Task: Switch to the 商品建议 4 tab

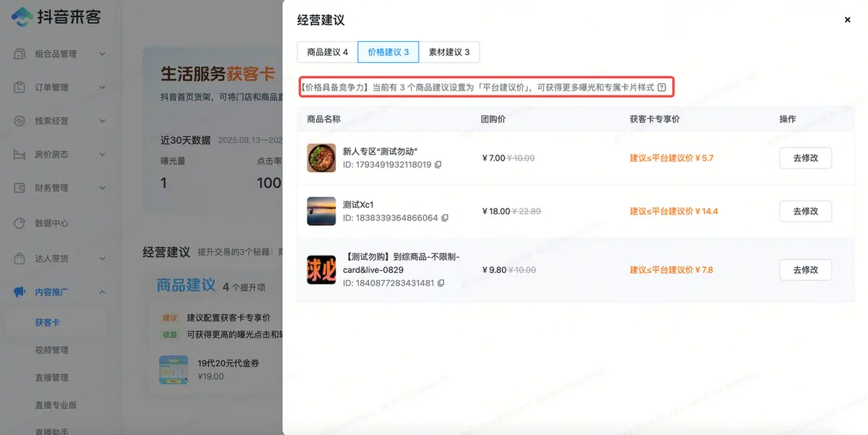Action: coord(328,52)
